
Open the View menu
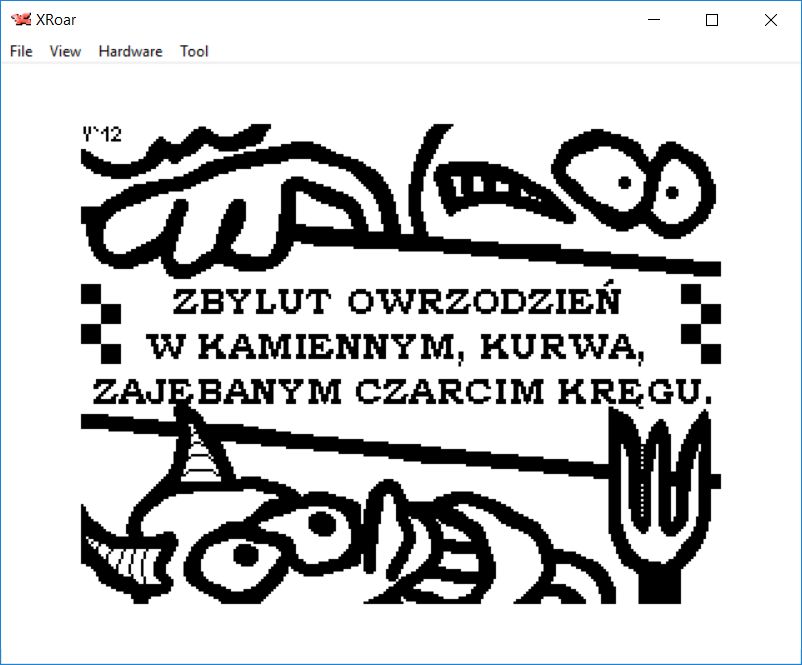(65, 51)
